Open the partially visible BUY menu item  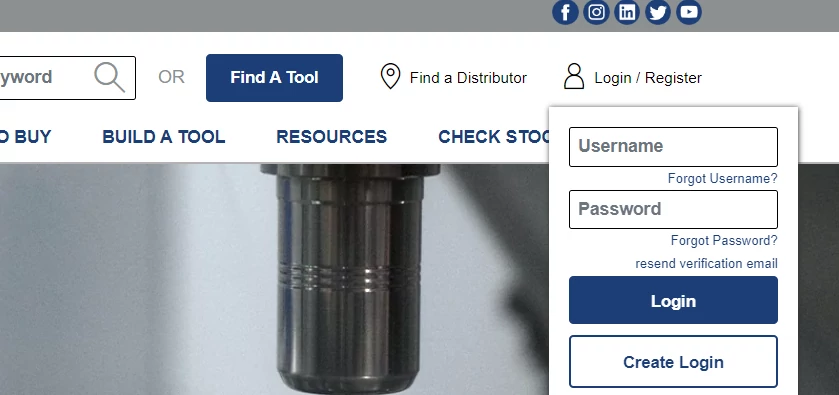(26, 137)
